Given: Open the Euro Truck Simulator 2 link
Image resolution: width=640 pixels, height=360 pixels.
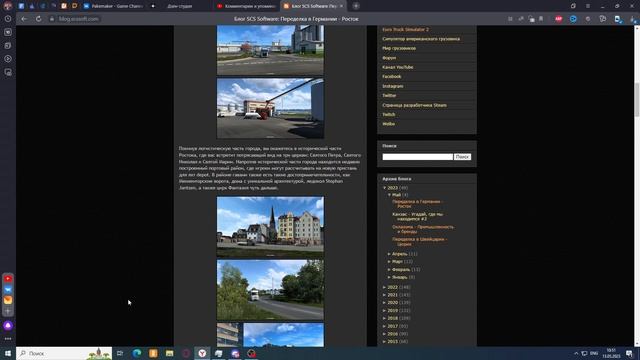Looking at the screenshot, I should (x=405, y=29).
